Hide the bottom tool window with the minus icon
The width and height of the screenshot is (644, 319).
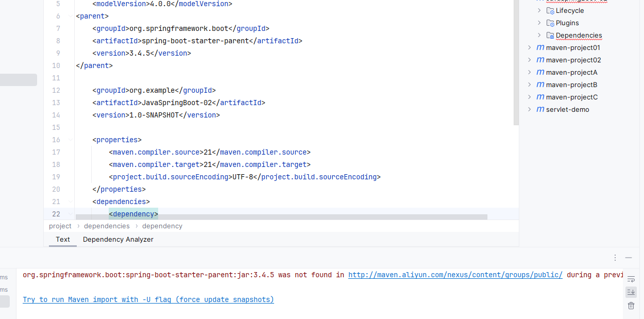629,258
